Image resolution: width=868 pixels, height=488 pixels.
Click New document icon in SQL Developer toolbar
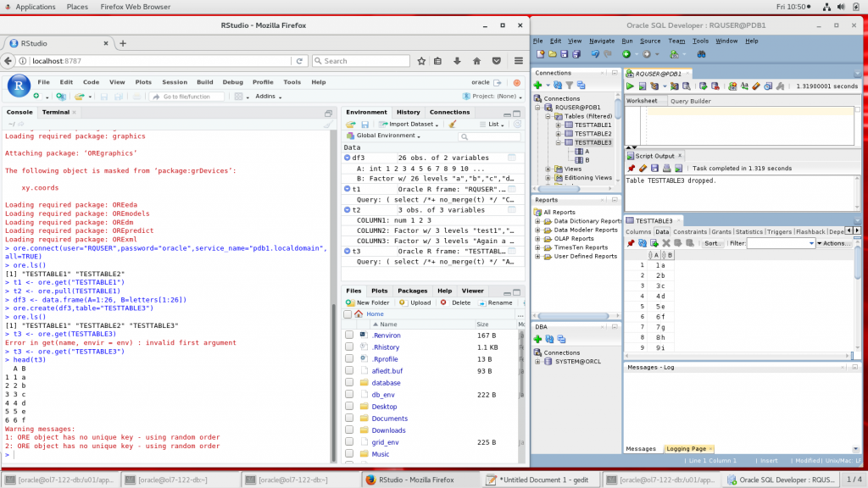click(540, 54)
